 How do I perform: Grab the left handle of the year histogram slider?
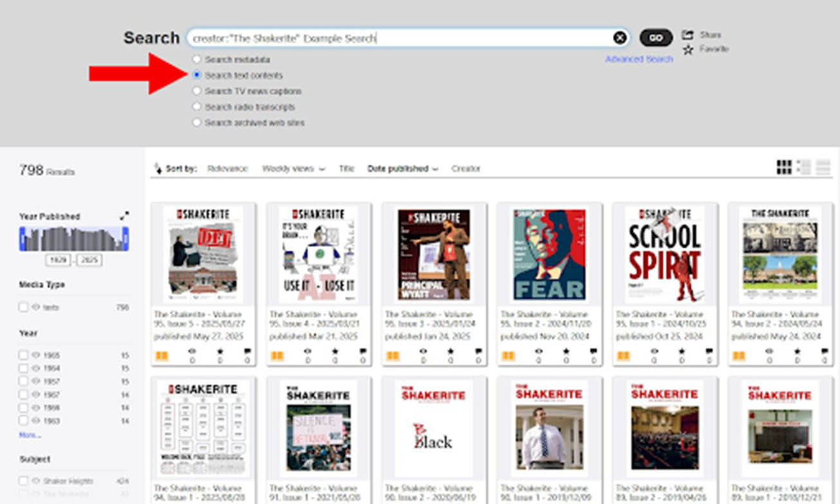point(23,239)
